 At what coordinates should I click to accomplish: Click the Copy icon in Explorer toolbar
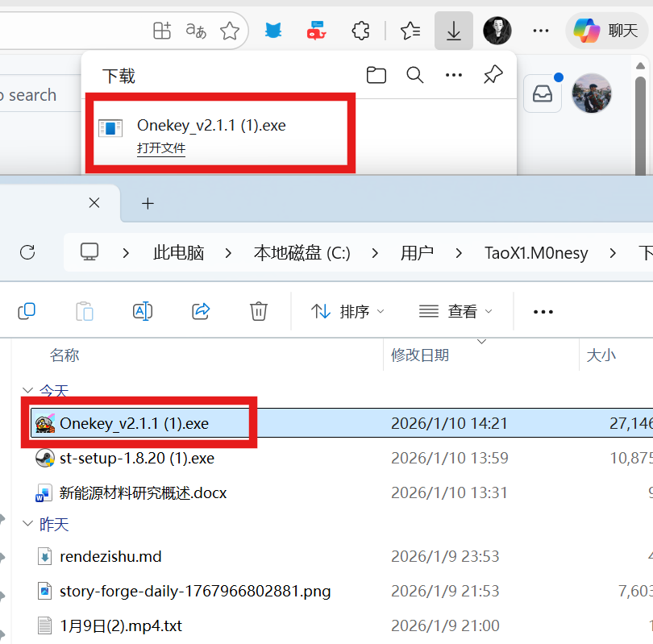[27, 311]
